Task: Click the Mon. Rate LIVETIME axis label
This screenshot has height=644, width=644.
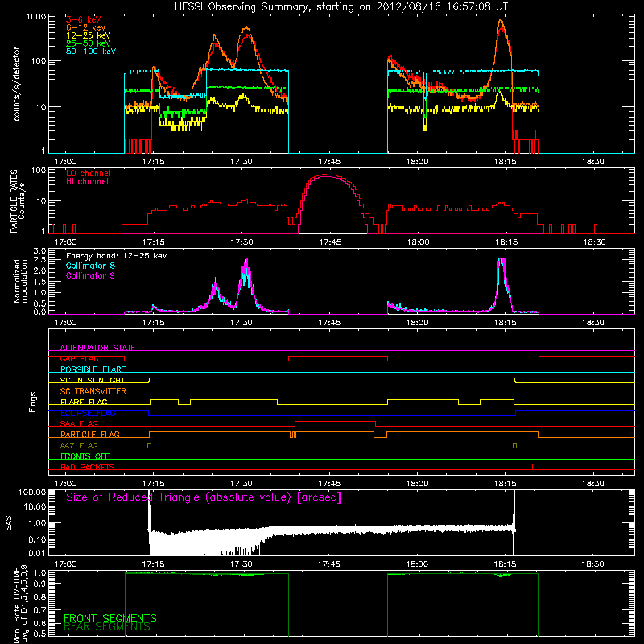Action: pyautogui.click(x=20, y=605)
